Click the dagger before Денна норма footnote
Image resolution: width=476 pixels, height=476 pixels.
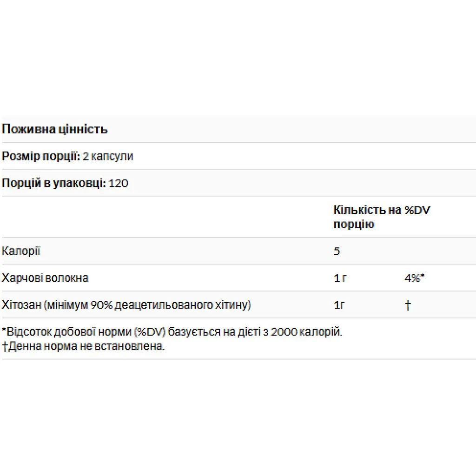tap(5, 346)
